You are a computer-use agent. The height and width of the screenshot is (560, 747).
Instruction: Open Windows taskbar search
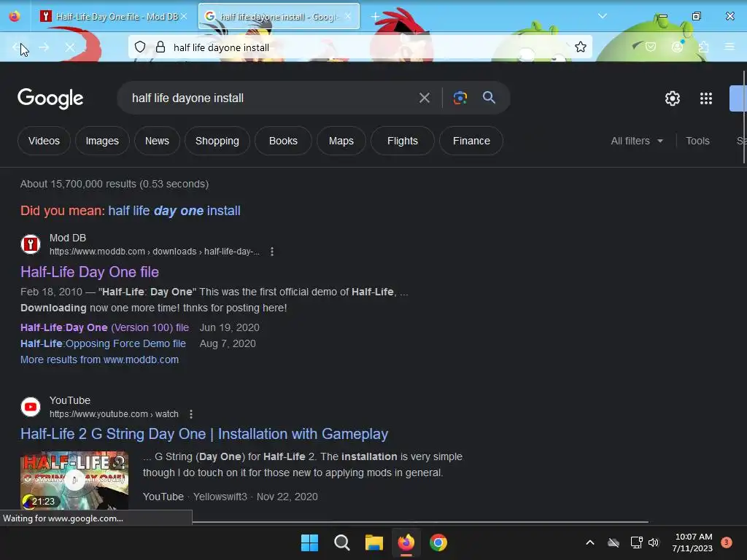pyautogui.click(x=341, y=542)
